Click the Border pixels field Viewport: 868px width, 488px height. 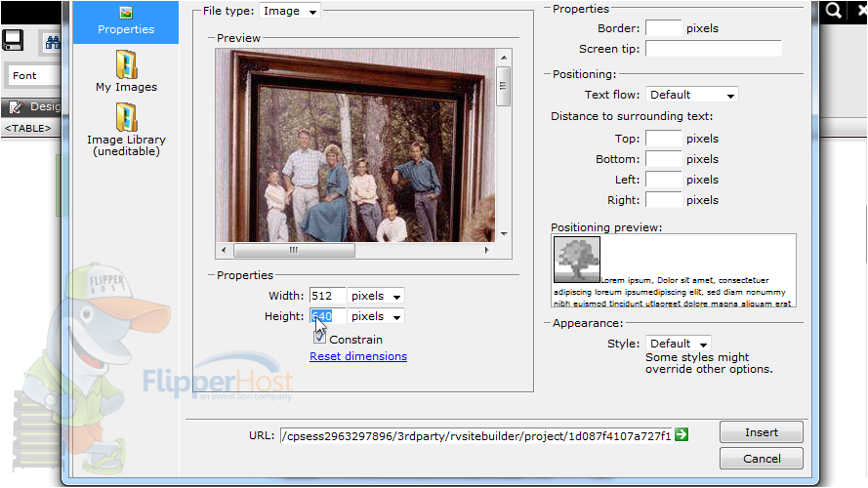(x=664, y=28)
